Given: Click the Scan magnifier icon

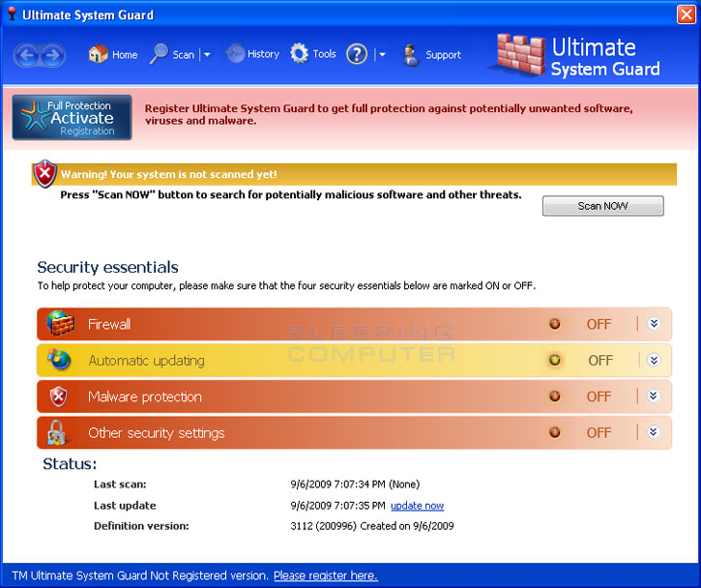Looking at the screenshot, I should pyautogui.click(x=160, y=54).
